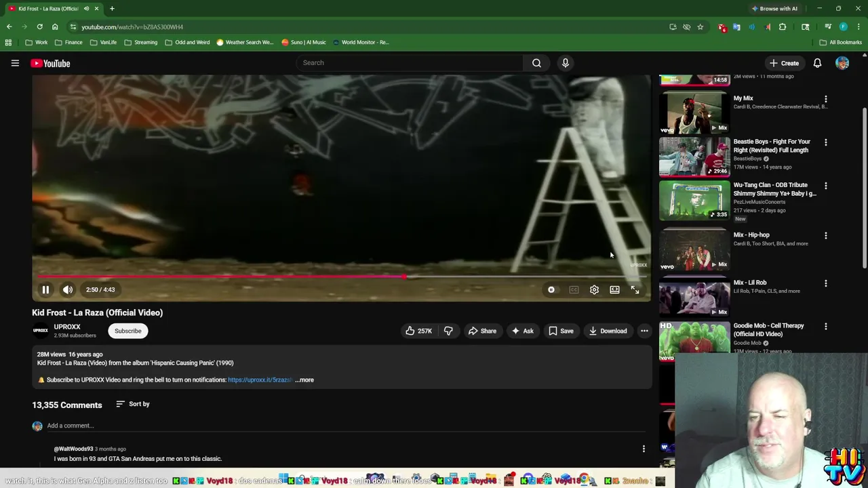Open the Odd and Weird bookmarks folder
Viewport: 868px width, 488px height.
(187, 42)
